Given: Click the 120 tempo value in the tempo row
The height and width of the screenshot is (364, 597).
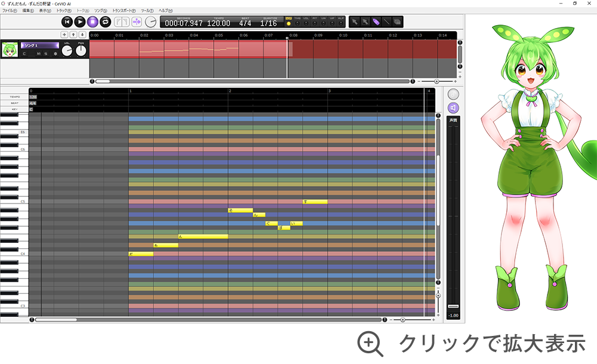Looking at the screenshot, I should [33, 97].
